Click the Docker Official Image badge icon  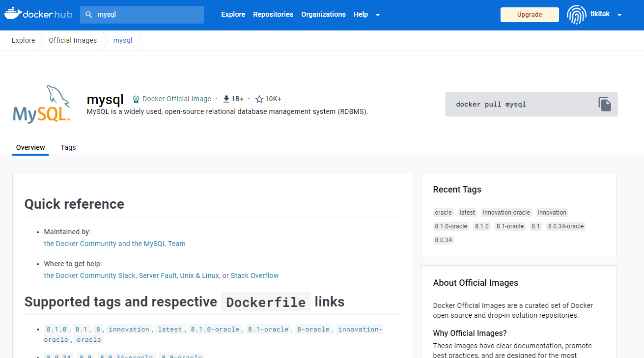point(136,99)
